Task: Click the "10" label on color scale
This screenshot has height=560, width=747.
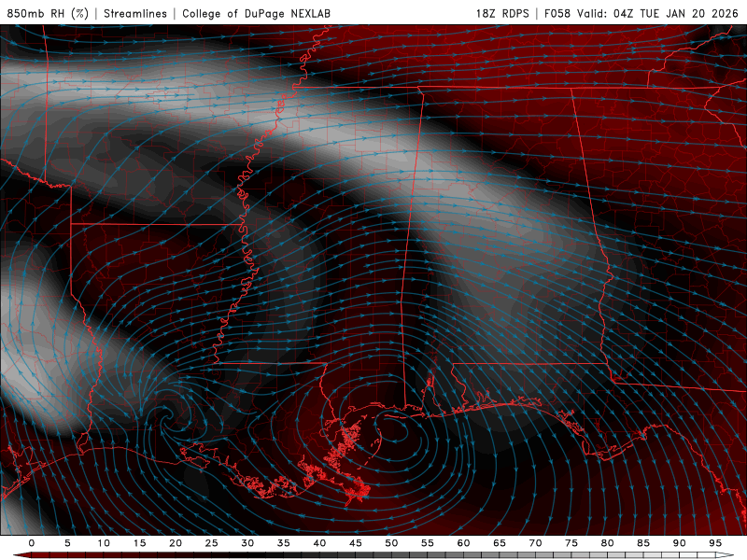Action: [104, 543]
